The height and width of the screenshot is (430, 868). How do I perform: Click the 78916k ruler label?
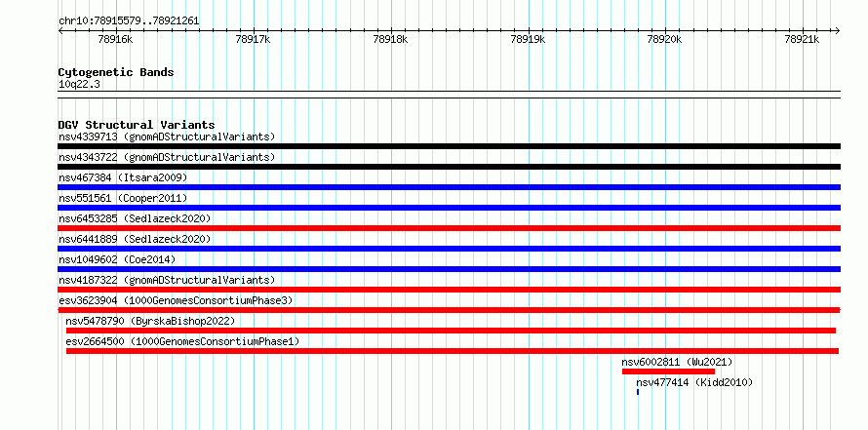pyautogui.click(x=115, y=40)
